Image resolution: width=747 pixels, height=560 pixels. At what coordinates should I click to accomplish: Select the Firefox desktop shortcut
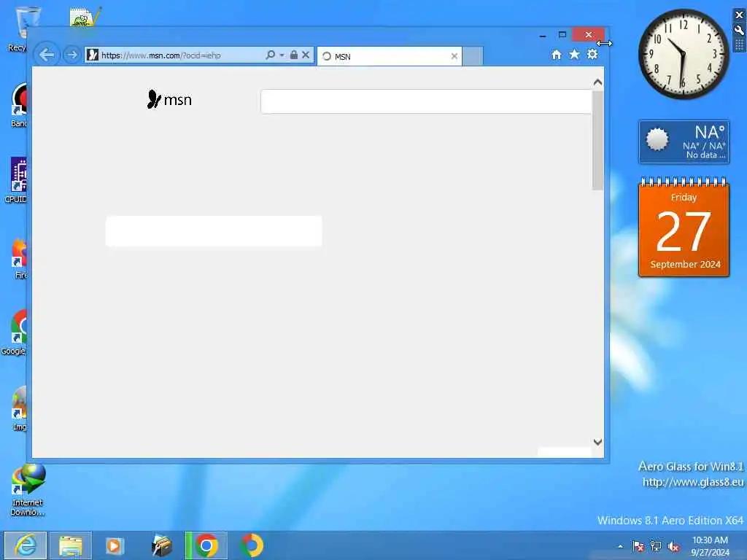19,257
